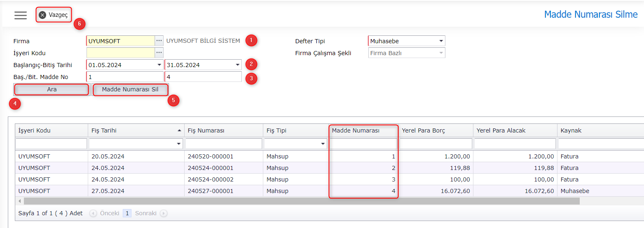Click the Kaynak filter box
Image resolution: width=644 pixels, height=228 pixels.
[x=601, y=144]
